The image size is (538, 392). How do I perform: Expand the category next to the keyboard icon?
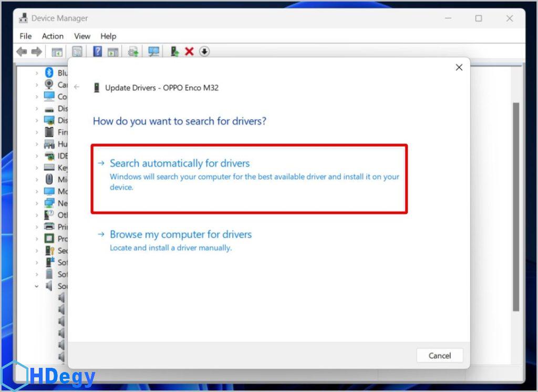tap(37, 168)
